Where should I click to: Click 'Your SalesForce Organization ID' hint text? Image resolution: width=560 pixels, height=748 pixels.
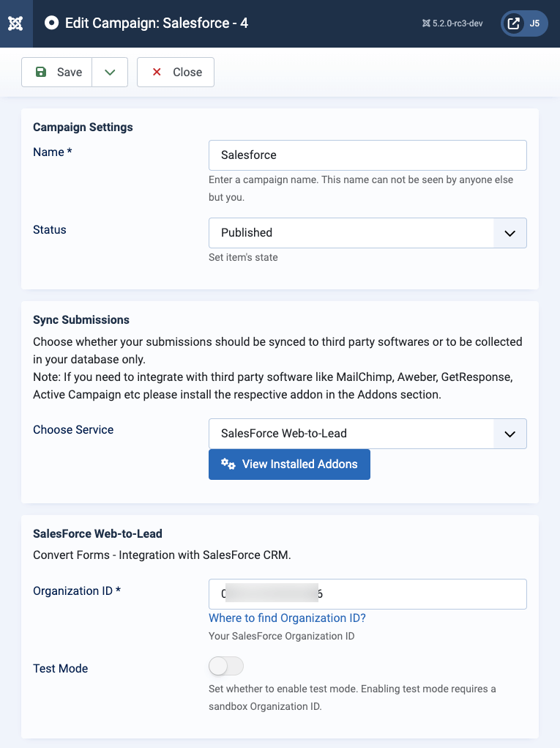point(282,636)
